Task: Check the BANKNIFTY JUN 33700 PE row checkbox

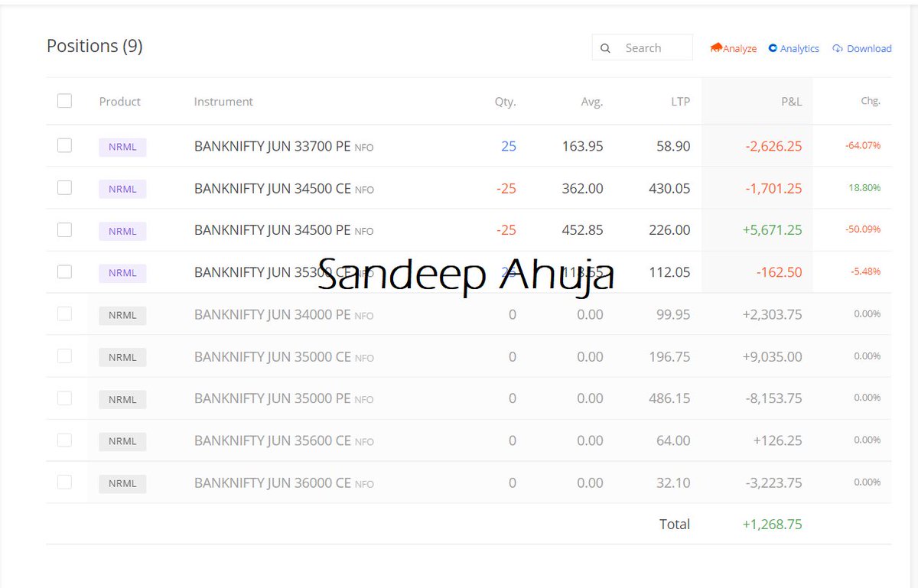Action: click(x=64, y=145)
